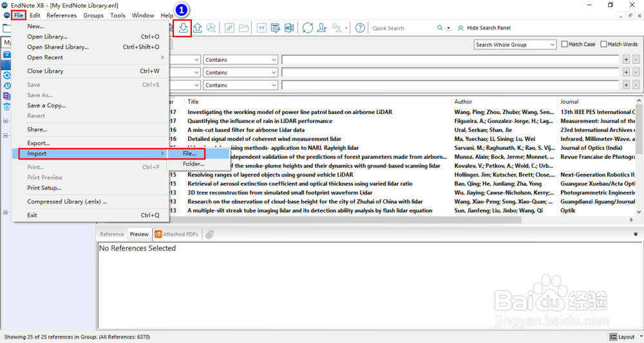Open the Tools menu
The image size is (644, 343).
pos(117,15)
